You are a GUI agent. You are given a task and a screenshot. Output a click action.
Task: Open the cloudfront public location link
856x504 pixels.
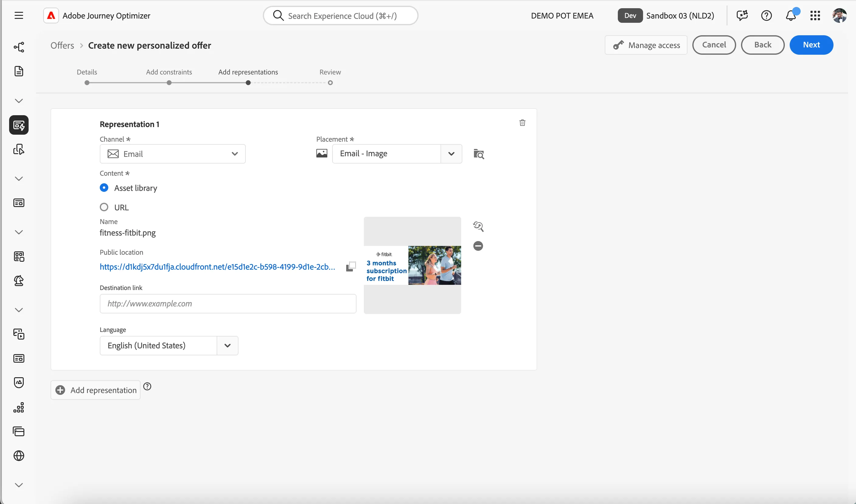[x=217, y=267]
